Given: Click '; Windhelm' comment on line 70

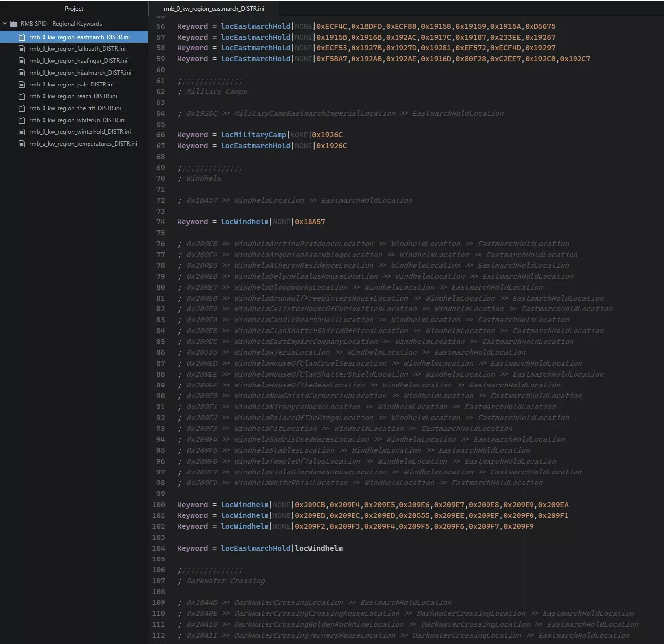Looking at the screenshot, I should tap(200, 178).
